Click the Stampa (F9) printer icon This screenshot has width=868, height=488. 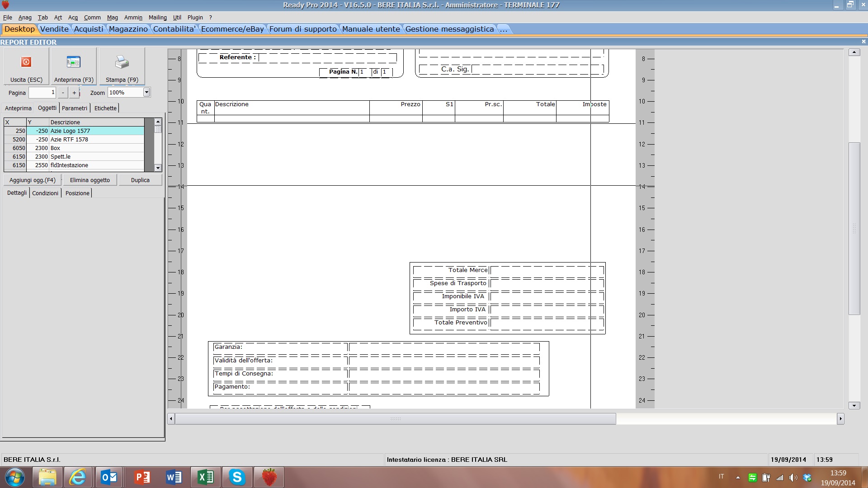(122, 62)
